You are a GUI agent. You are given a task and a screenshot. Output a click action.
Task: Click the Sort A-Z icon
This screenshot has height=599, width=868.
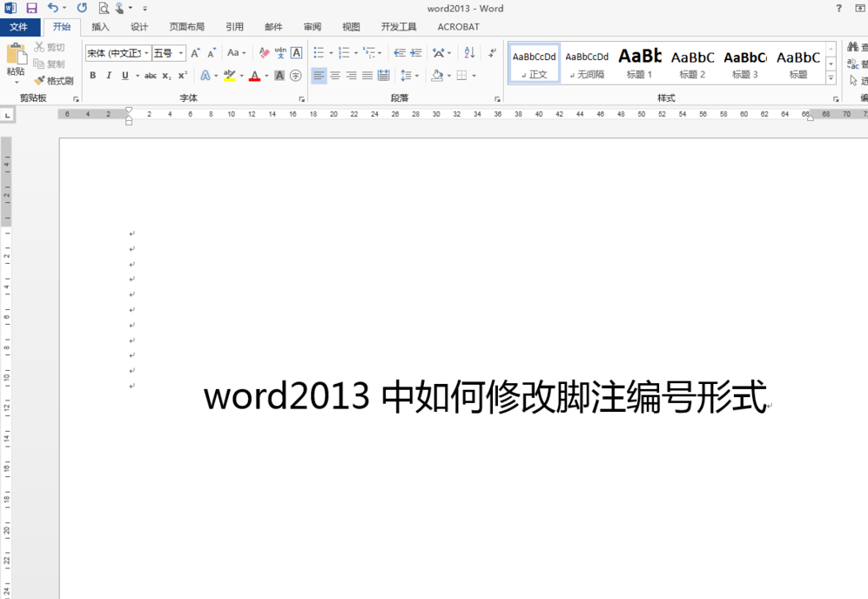469,53
